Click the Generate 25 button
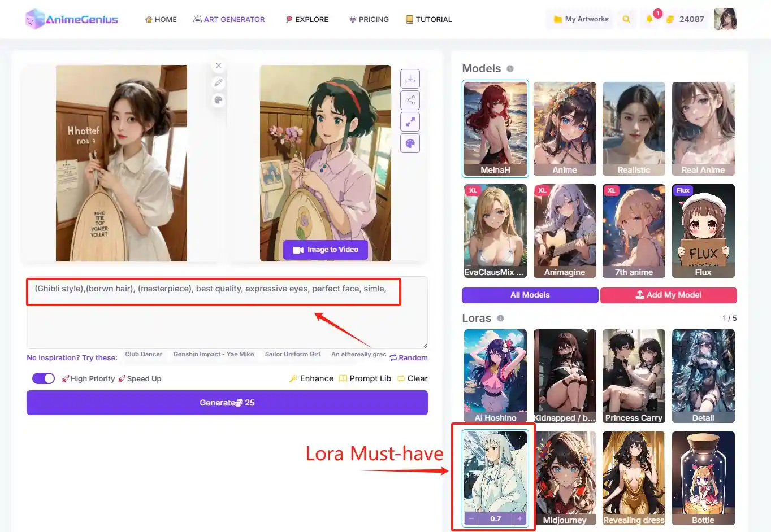The image size is (771, 532). tap(227, 402)
